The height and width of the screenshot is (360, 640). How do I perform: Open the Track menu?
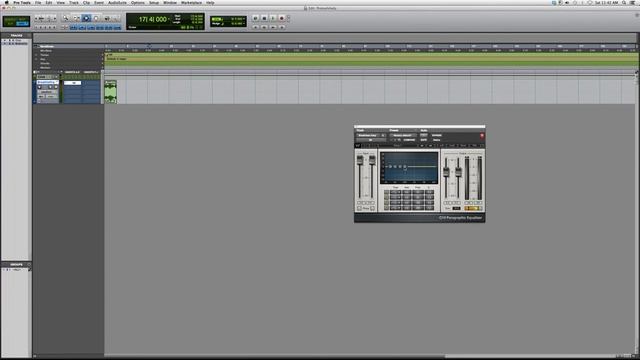(x=74, y=2)
